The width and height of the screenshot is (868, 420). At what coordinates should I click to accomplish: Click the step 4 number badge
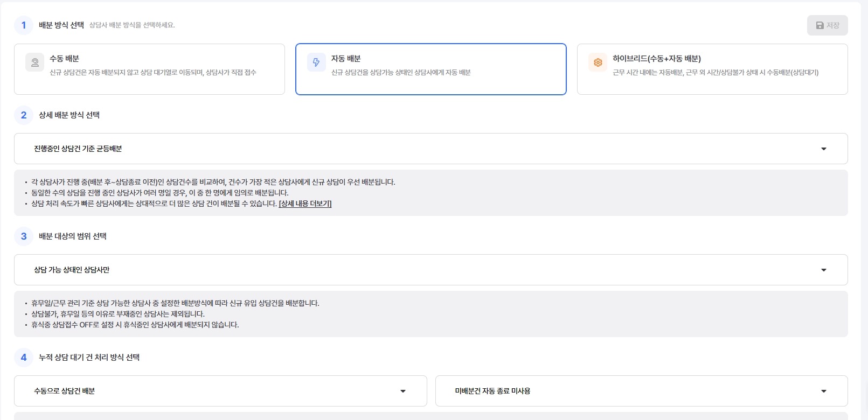tap(24, 358)
